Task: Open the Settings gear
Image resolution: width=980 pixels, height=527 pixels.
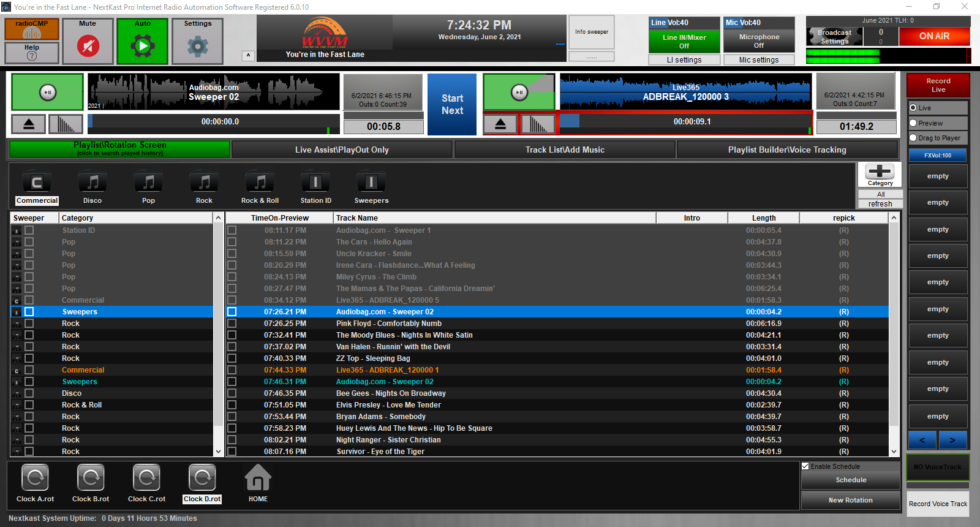Action: click(x=198, y=41)
